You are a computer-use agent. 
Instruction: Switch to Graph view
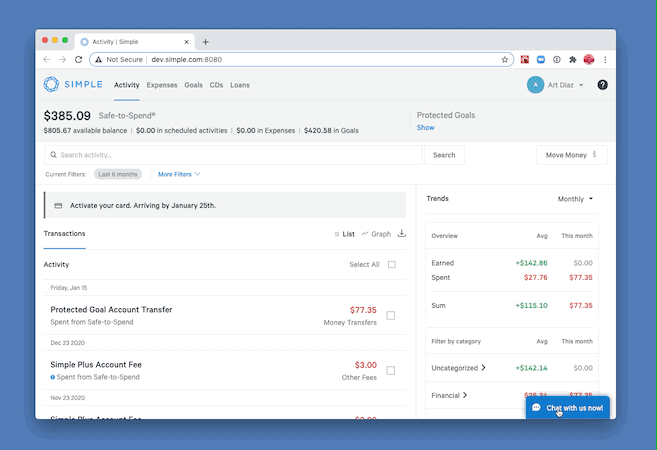[376, 234]
